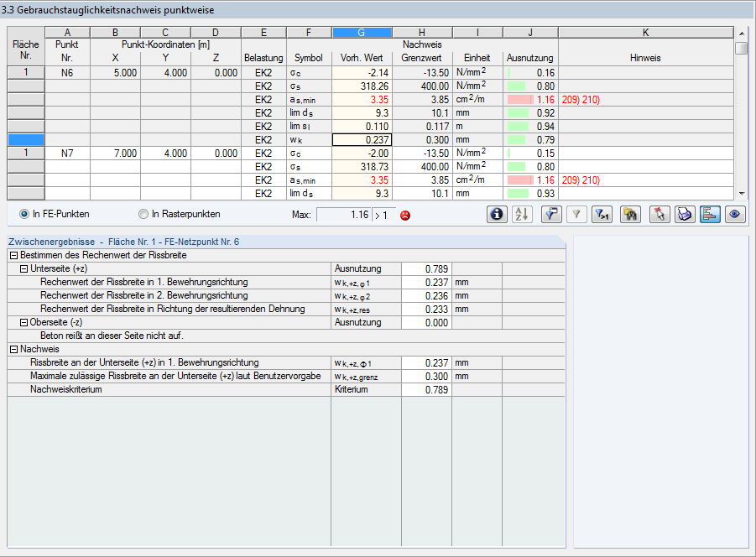Click the Nachweiskriterium row
The width and height of the screenshot is (756, 557).
click(x=286, y=389)
